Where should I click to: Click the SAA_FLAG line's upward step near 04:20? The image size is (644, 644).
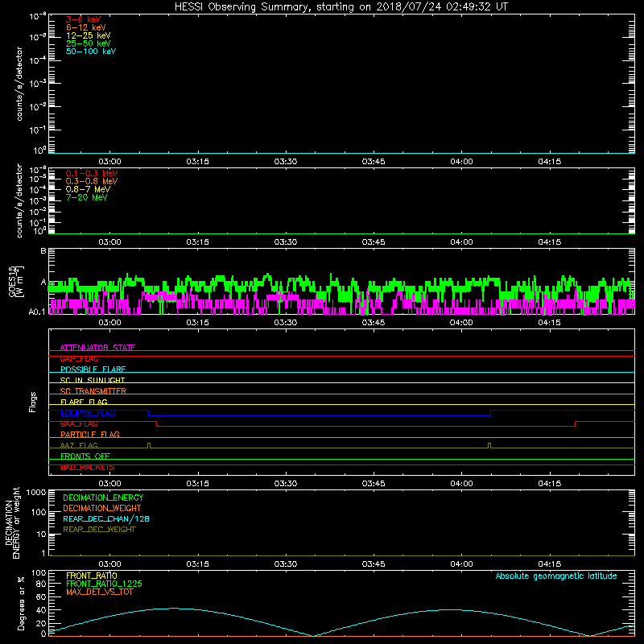575,424
